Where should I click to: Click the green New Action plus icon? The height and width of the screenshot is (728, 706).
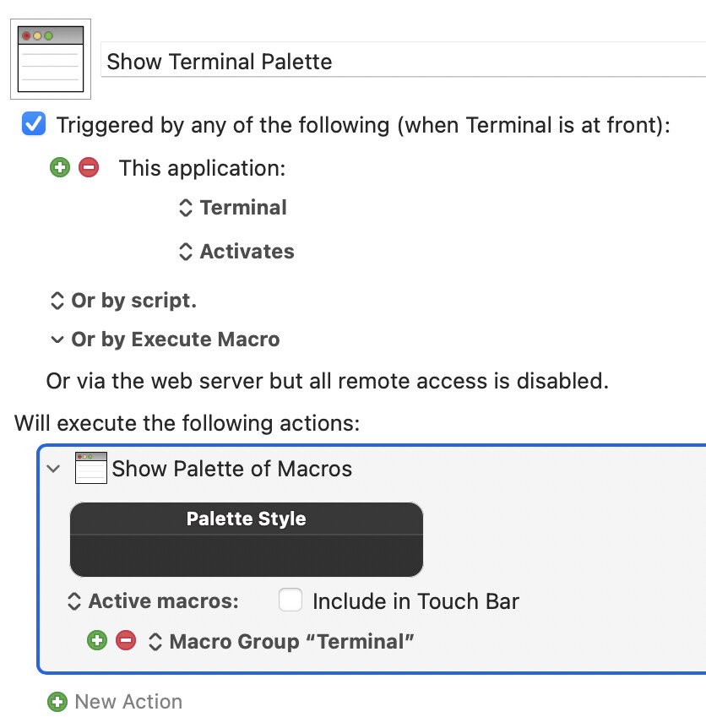tap(57, 702)
